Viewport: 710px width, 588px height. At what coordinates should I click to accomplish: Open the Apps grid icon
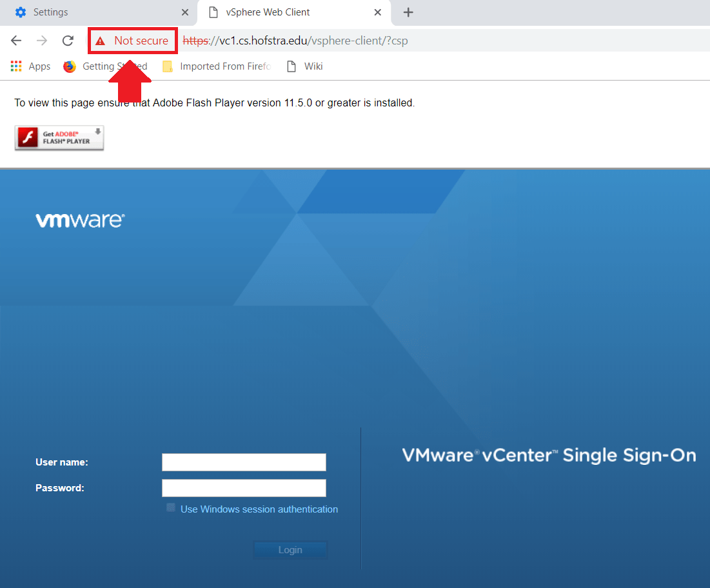[15, 66]
